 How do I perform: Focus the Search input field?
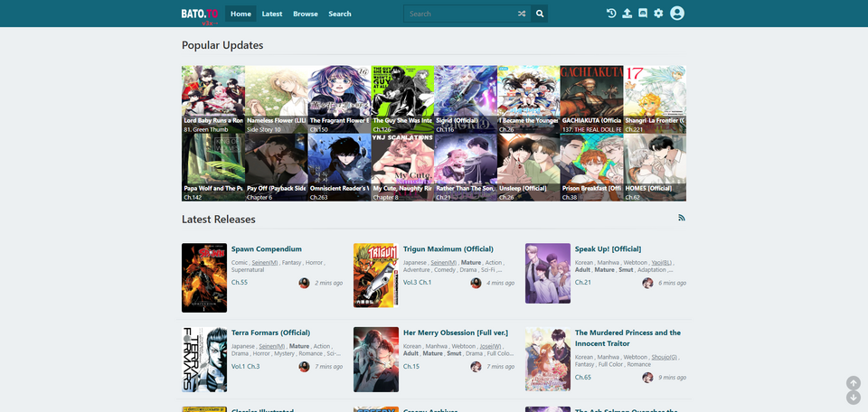point(459,14)
